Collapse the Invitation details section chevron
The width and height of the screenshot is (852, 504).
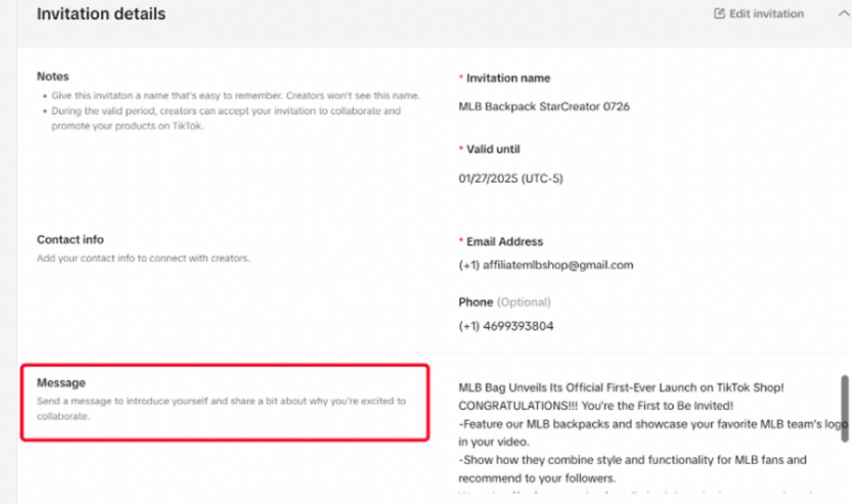click(x=843, y=14)
